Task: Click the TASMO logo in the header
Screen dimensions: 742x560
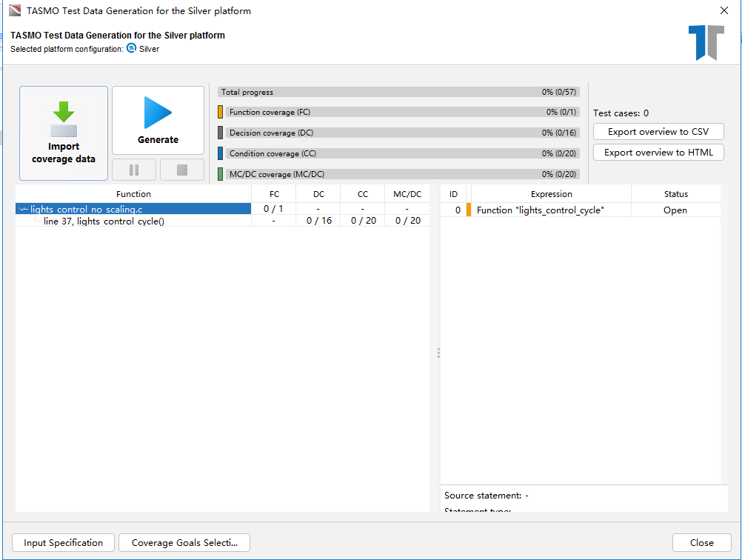Action: (x=706, y=43)
